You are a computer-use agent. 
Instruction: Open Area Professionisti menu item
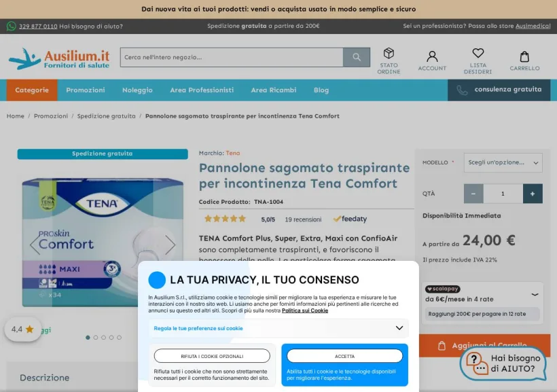[x=202, y=90]
